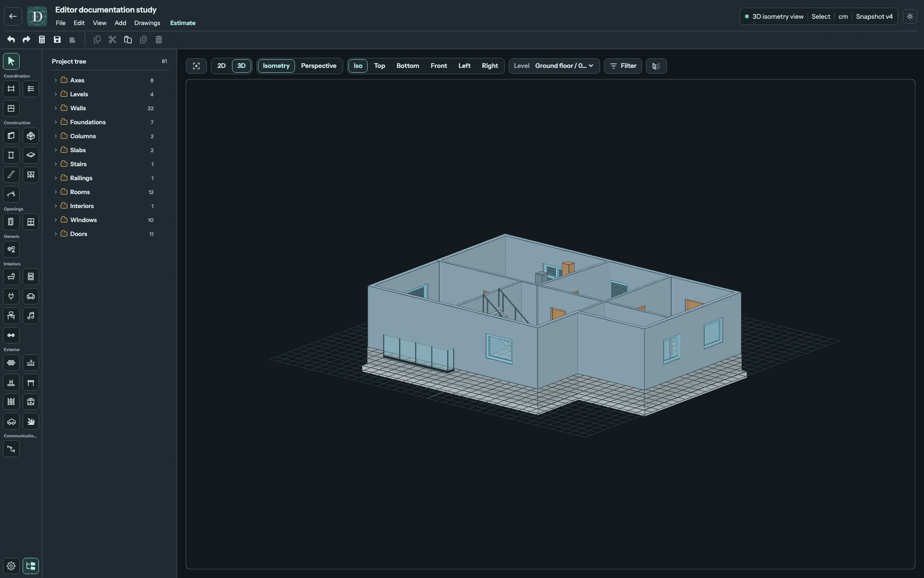Image resolution: width=924 pixels, height=578 pixels.
Task: Open settings gear at bottom left
Action: [11, 566]
